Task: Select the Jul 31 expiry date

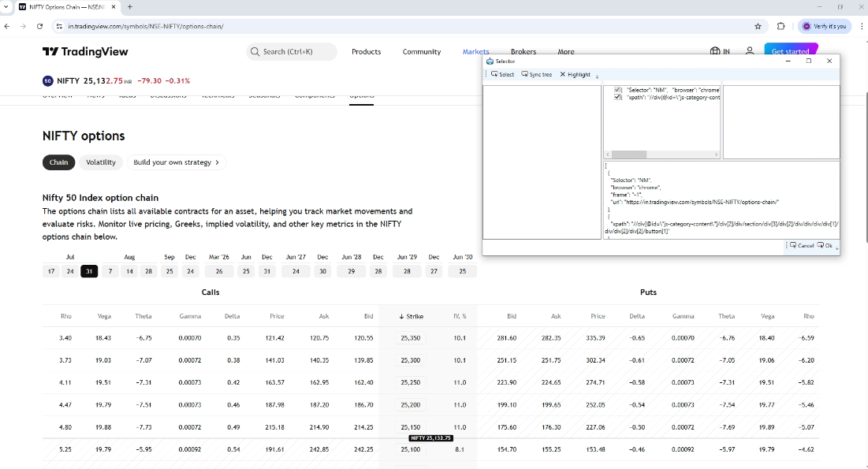Action: (89, 271)
